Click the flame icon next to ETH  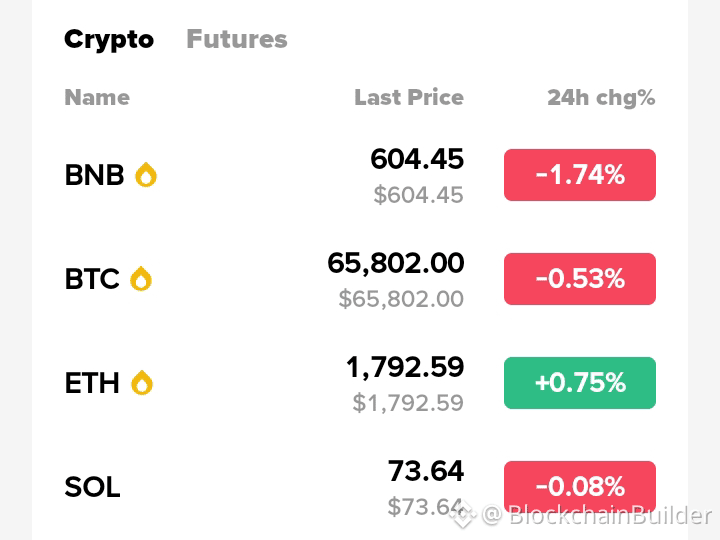[x=142, y=382]
